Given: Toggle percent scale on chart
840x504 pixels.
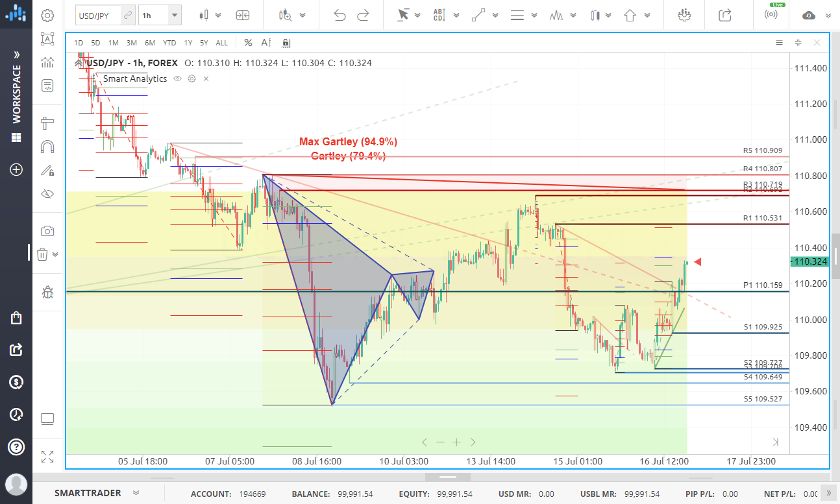Looking at the screenshot, I should pos(248,43).
